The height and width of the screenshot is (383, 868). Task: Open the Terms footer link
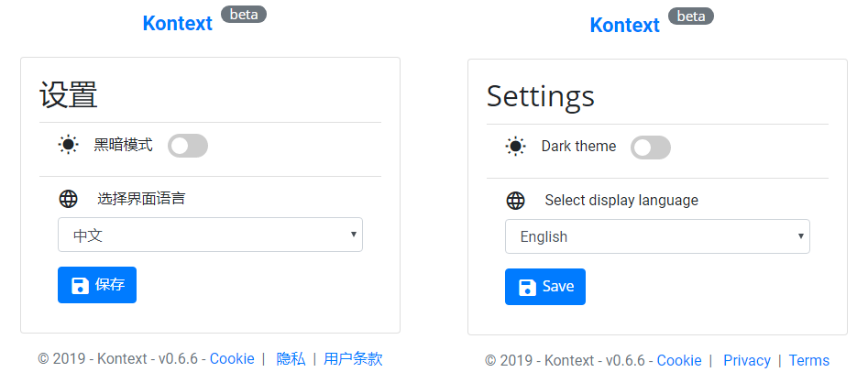pos(808,360)
